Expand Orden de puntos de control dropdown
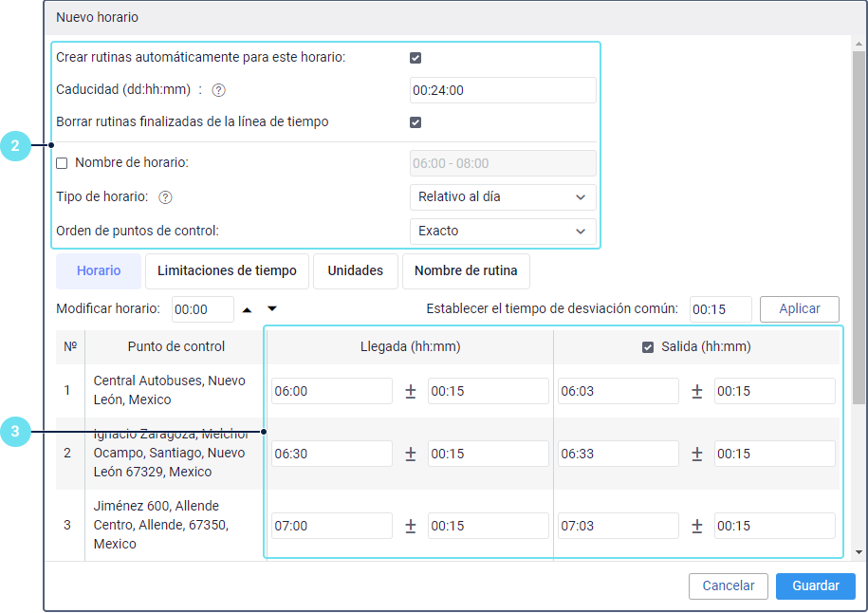868x613 pixels. pyautogui.click(x=502, y=231)
